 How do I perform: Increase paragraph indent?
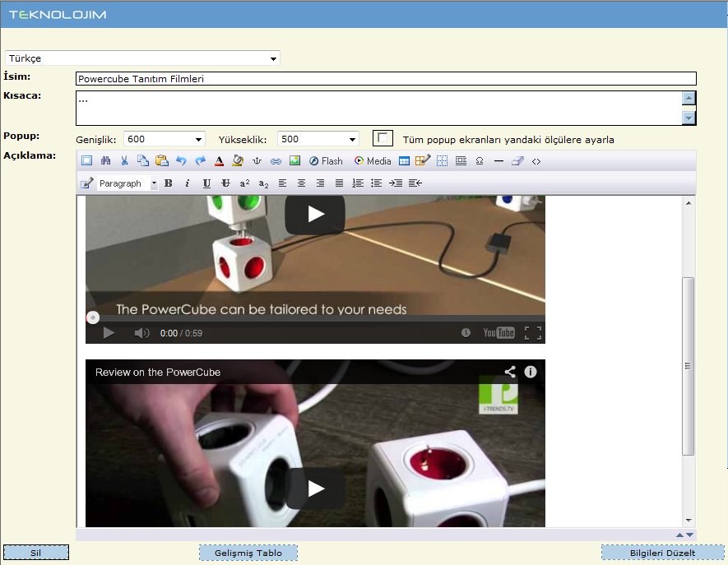coord(396,183)
